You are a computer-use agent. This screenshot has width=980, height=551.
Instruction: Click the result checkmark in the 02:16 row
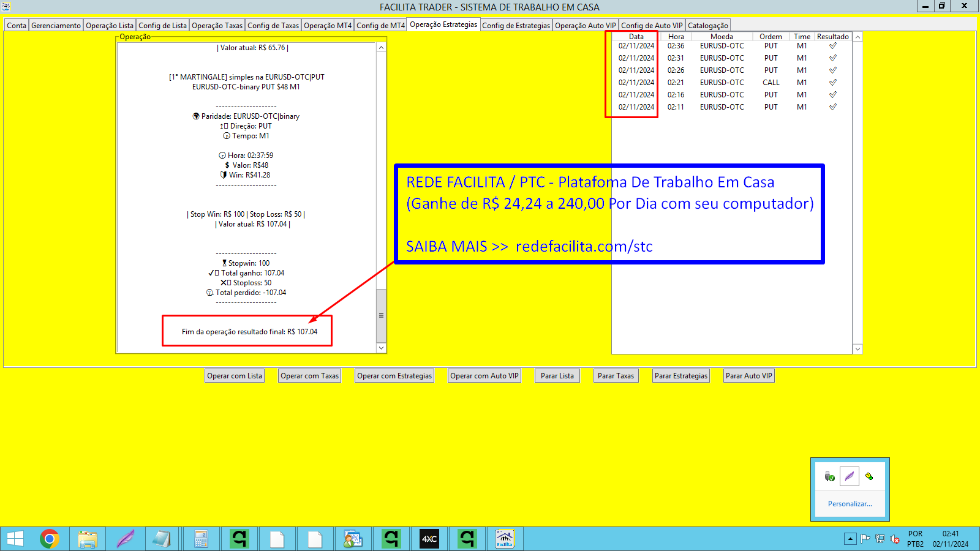click(x=833, y=95)
